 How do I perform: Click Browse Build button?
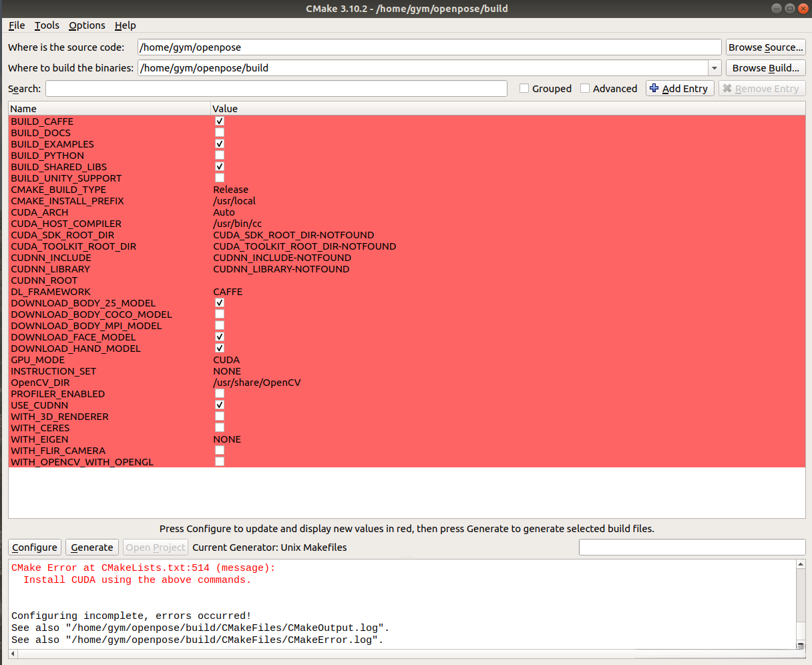(x=766, y=68)
